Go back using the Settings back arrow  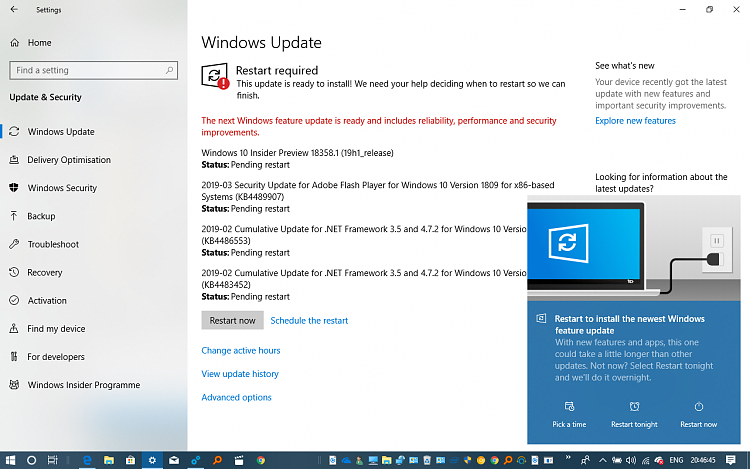click(x=14, y=9)
